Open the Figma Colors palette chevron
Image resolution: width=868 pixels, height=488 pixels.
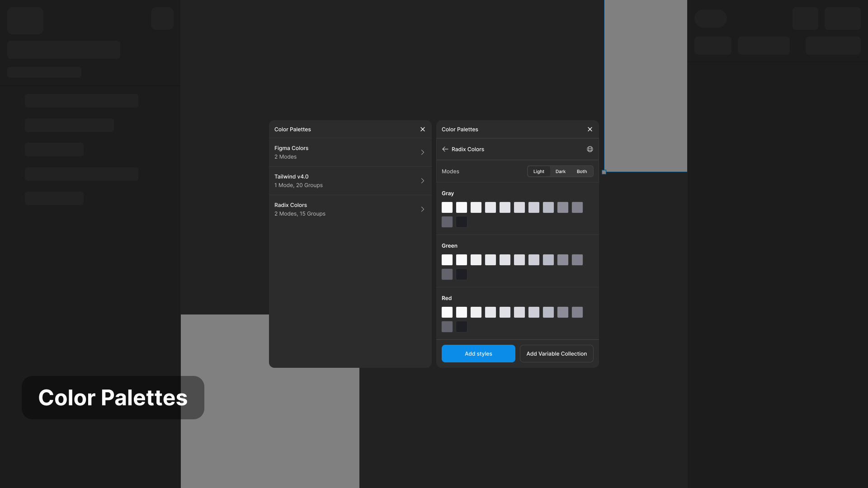click(423, 152)
